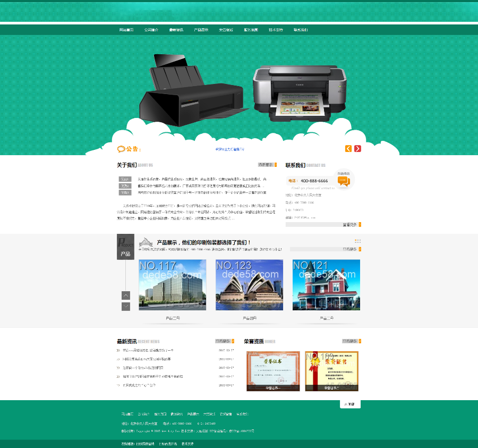Open the 最新资讯 nav item

pos(176,30)
